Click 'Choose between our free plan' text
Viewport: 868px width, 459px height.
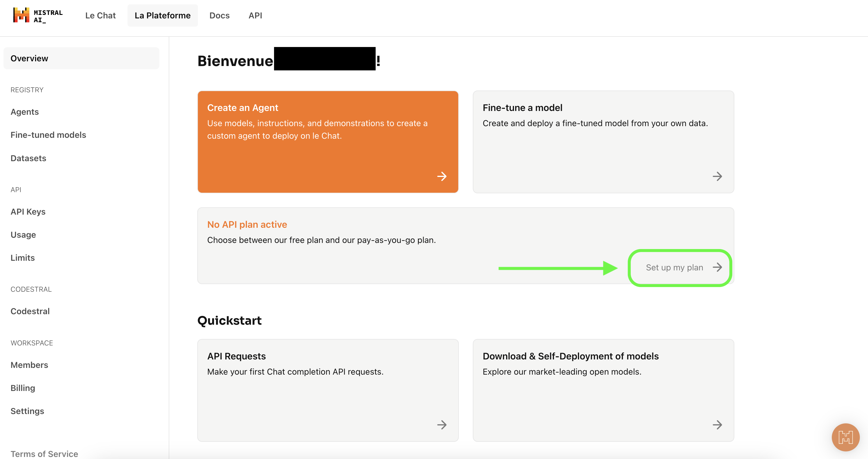pyautogui.click(x=321, y=240)
